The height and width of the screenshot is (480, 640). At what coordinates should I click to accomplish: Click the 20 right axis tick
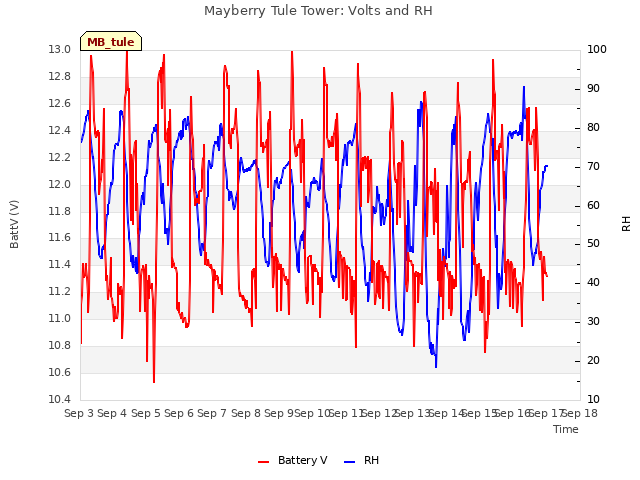(x=593, y=360)
